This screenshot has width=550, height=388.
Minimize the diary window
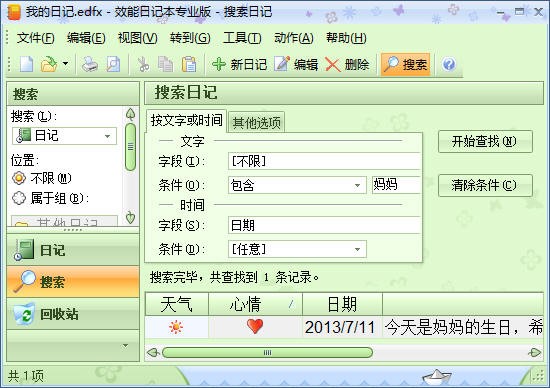coord(501,12)
